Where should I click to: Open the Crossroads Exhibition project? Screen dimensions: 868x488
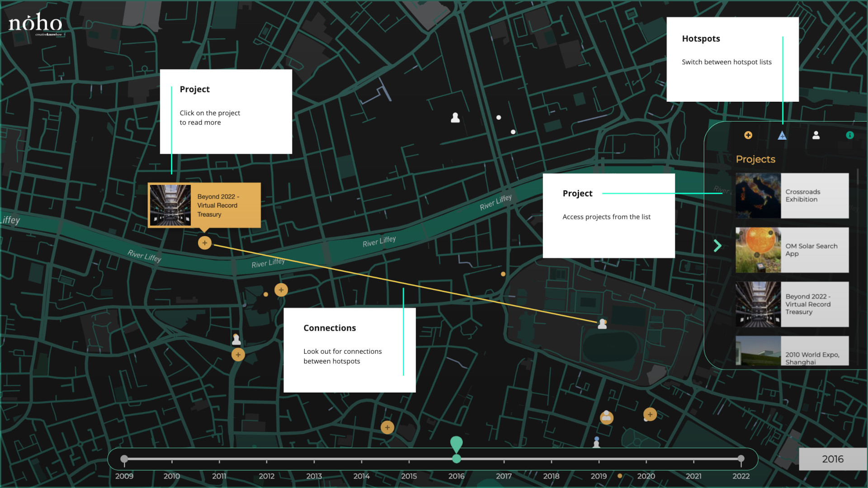pyautogui.click(x=792, y=196)
